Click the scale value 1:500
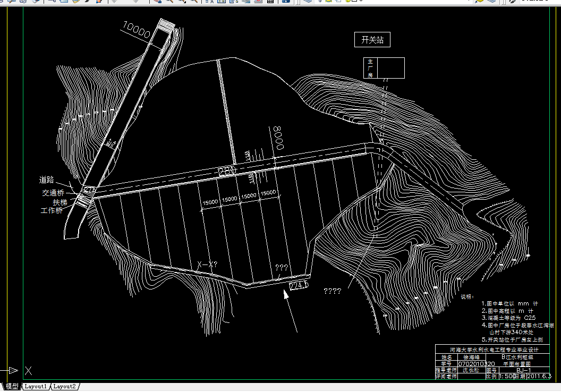 click(x=506, y=376)
